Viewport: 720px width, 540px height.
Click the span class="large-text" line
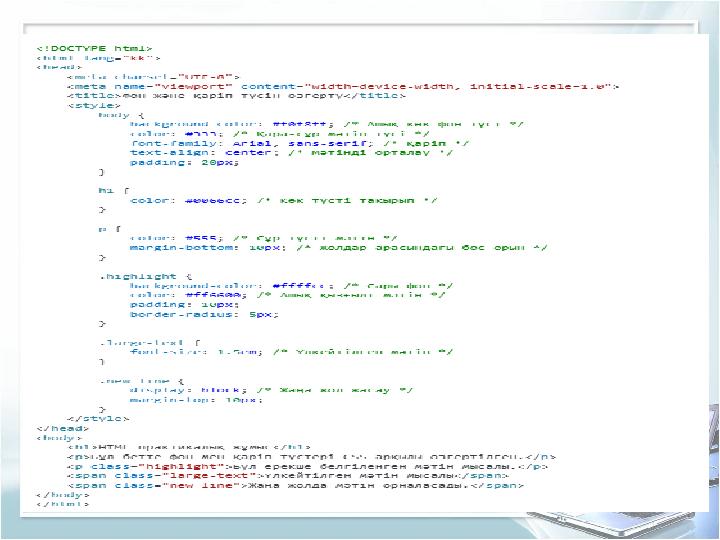pos(288,476)
